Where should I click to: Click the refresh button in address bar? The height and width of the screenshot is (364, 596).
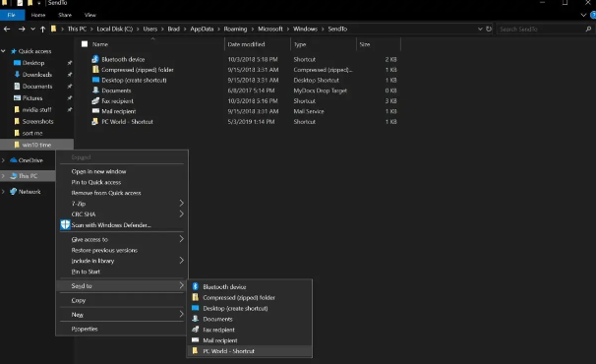click(489, 29)
